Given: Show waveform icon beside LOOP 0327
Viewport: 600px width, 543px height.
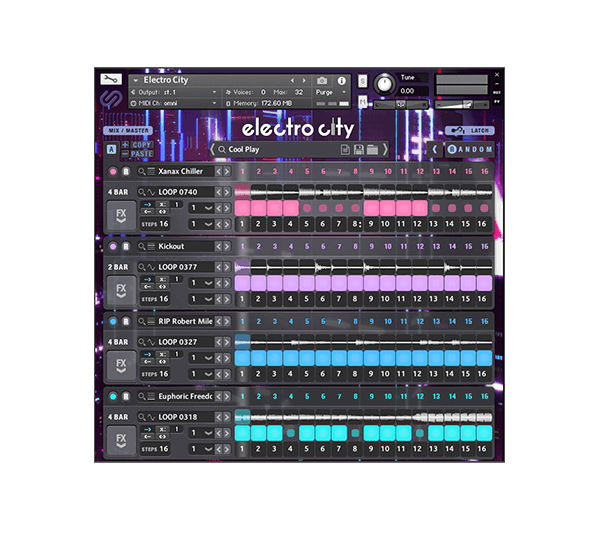Looking at the screenshot, I should (151, 342).
